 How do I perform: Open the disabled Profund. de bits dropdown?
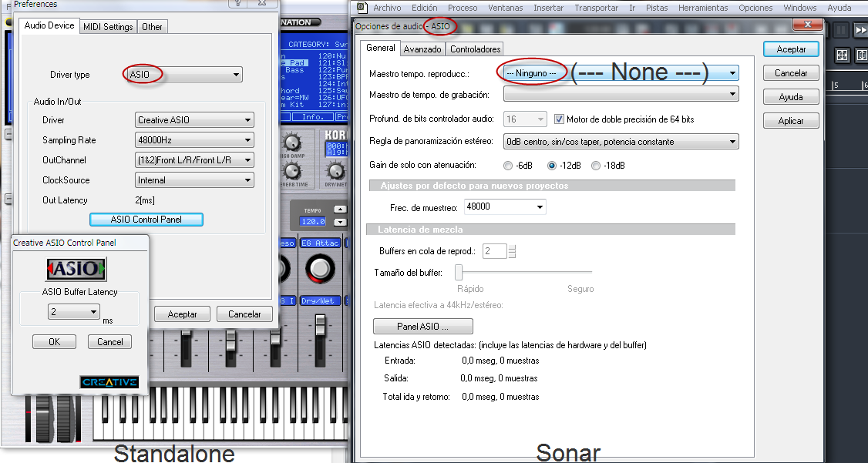tap(525, 119)
